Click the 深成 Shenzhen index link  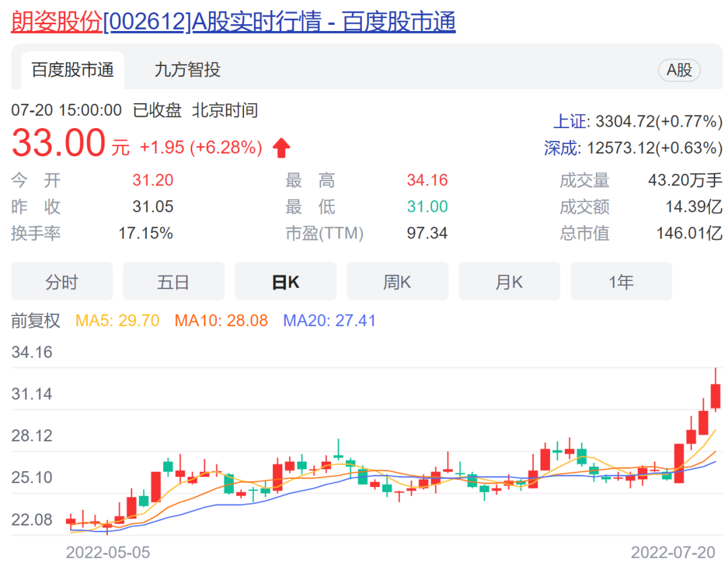click(562, 144)
